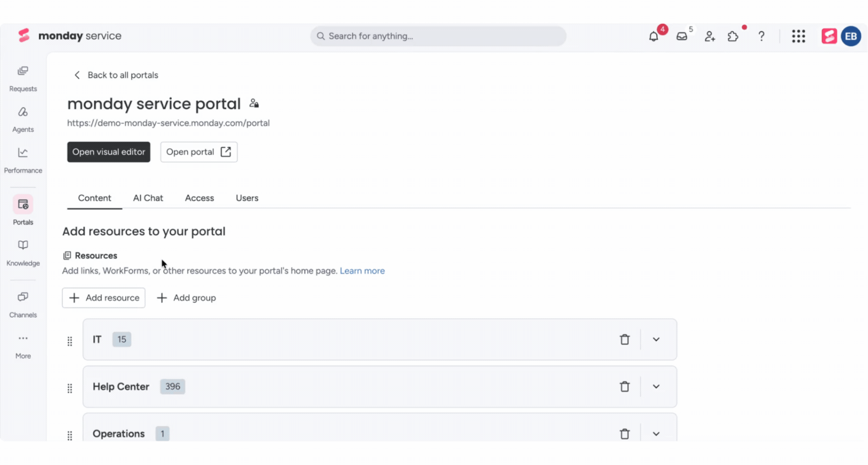
Task: Click the Open portal button
Action: (x=199, y=152)
